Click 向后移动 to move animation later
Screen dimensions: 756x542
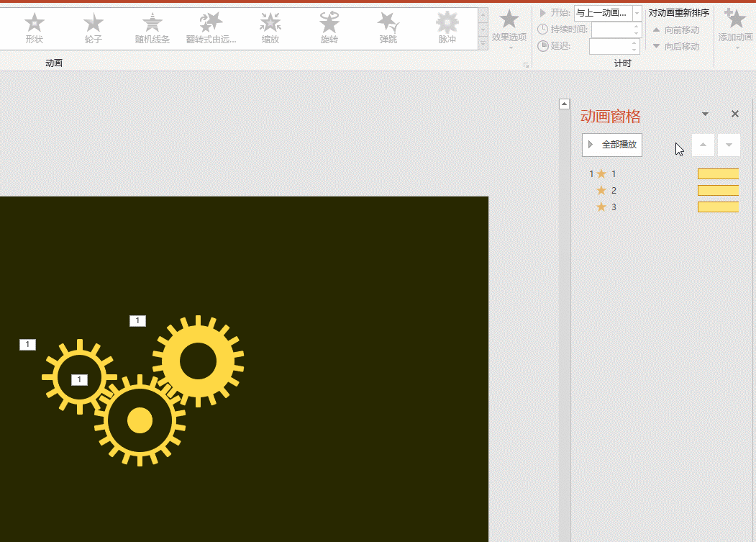(x=675, y=47)
